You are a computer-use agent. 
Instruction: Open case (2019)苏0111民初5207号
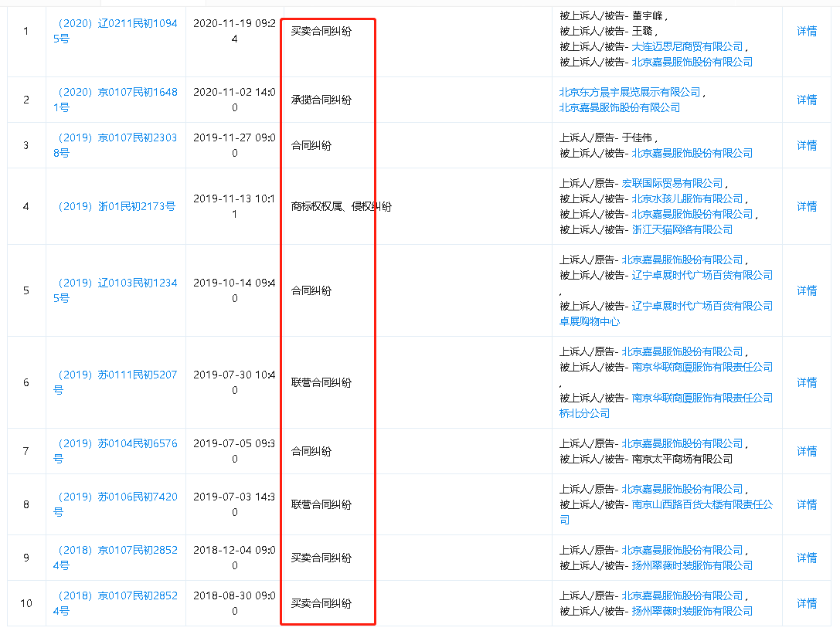[115, 382]
